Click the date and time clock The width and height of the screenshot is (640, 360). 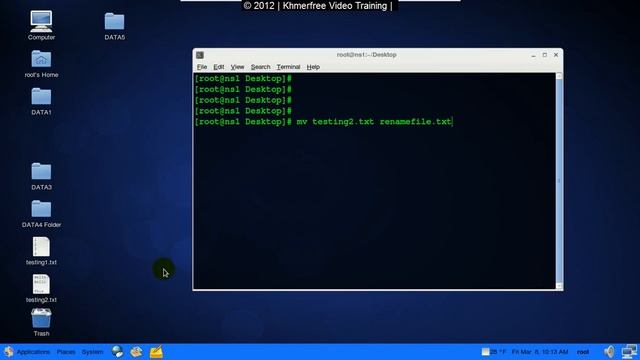click(540, 351)
